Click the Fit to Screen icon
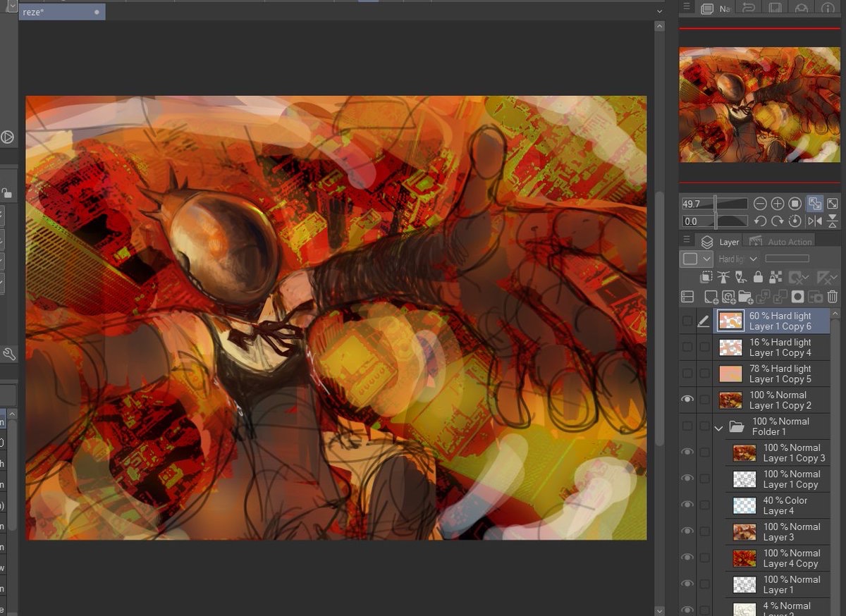 [x=833, y=204]
